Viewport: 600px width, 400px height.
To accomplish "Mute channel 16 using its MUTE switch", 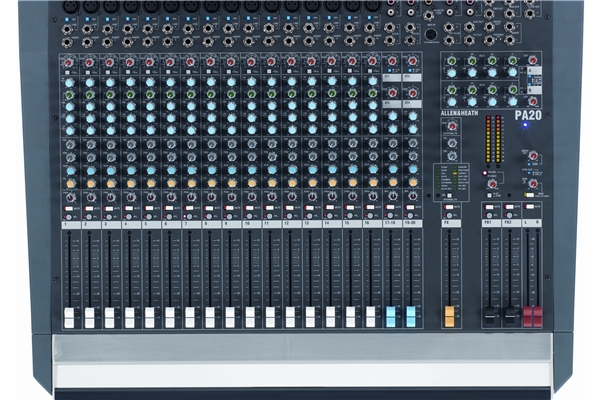I will click(370, 207).
